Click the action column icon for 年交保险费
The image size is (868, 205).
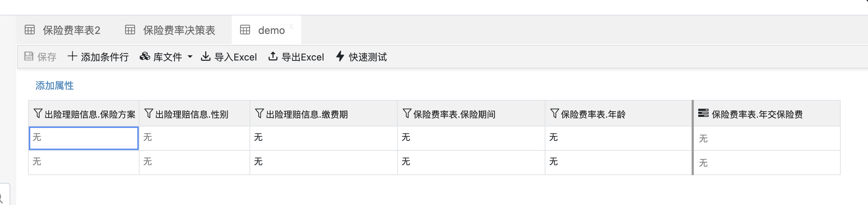click(x=703, y=113)
